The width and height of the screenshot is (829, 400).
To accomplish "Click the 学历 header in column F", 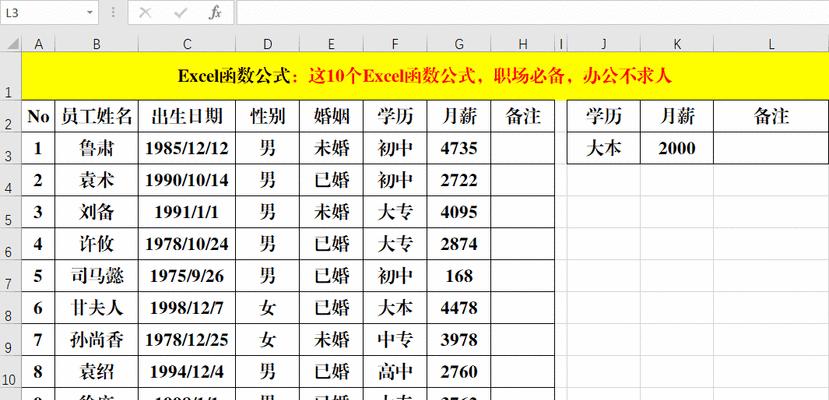I will [x=395, y=116].
